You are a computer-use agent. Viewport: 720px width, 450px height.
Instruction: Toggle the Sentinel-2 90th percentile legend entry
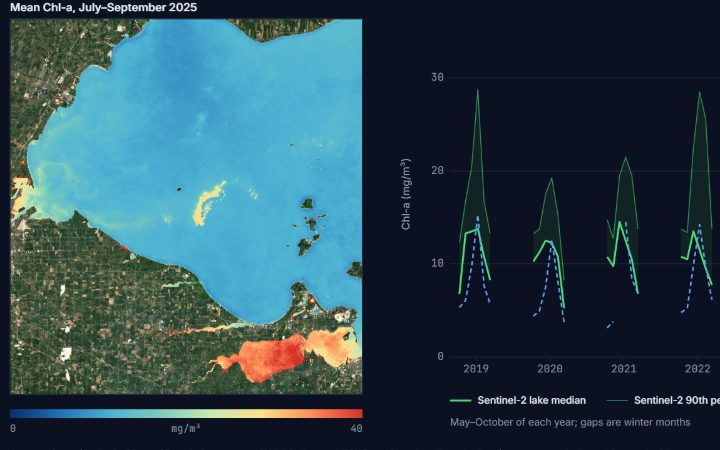pyautogui.click(x=663, y=400)
